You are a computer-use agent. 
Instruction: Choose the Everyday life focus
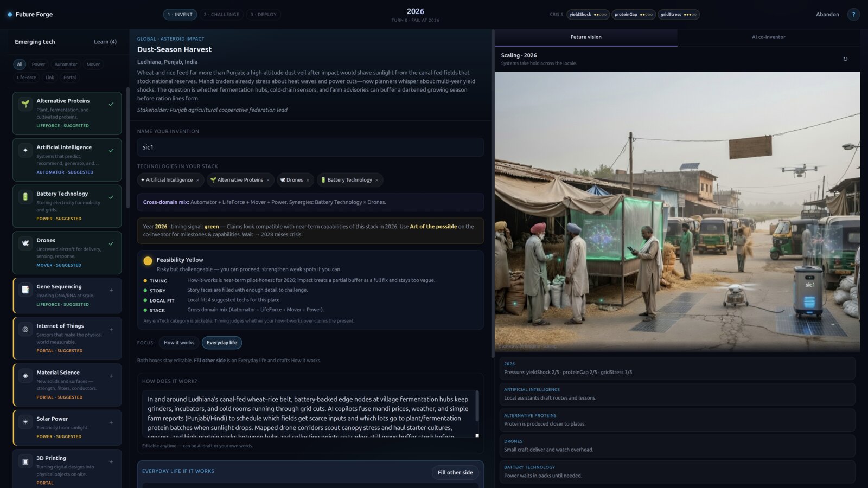click(x=222, y=343)
